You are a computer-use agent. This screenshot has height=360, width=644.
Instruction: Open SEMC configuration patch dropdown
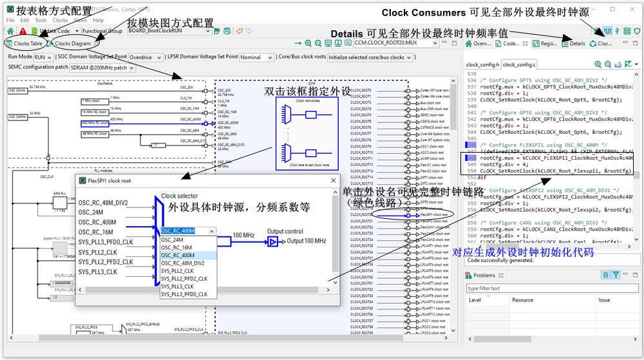(102, 68)
